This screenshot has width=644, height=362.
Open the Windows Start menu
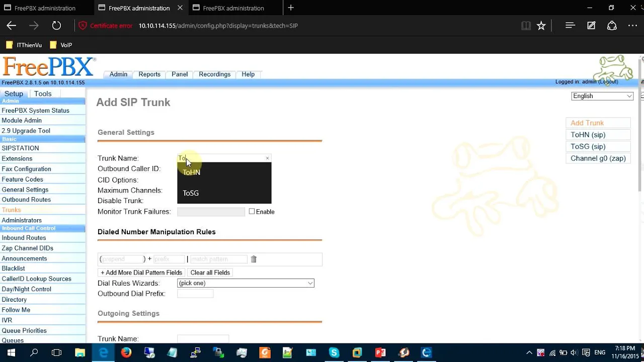[x=11, y=352]
